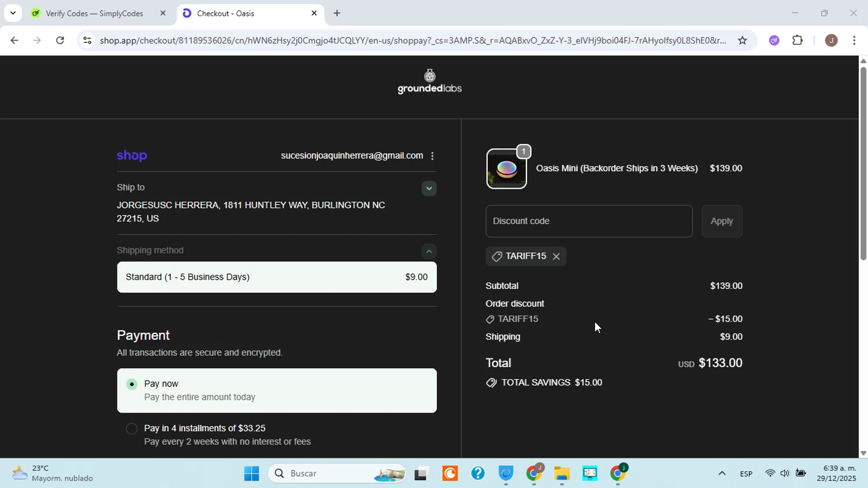Image resolution: width=868 pixels, height=488 pixels.
Task: Select the shipping address text
Action: pyautogui.click(x=251, y=212)
